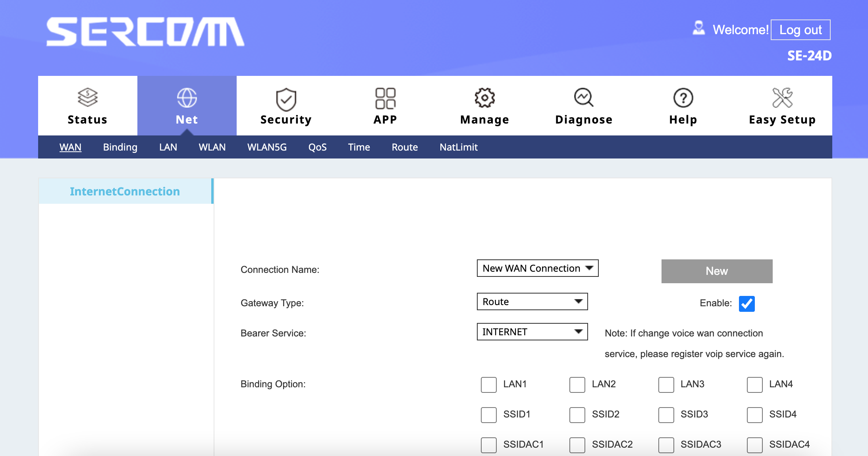
Task: Tick the SSID2 binding checkbox
Action: pos(577,415)
